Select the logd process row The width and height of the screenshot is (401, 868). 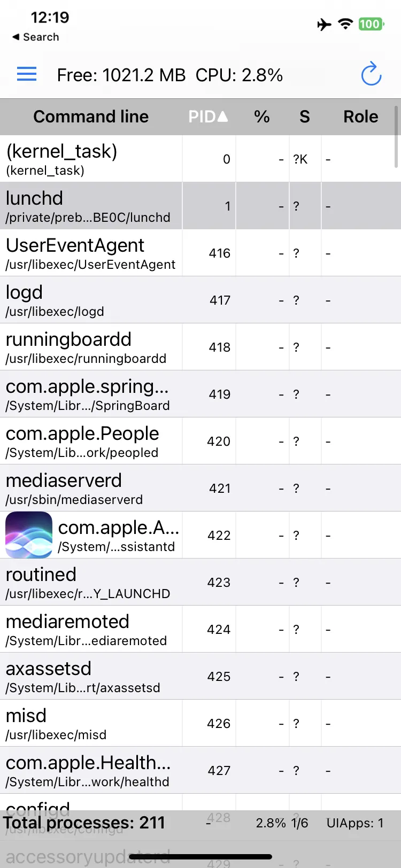click(200, 300)
